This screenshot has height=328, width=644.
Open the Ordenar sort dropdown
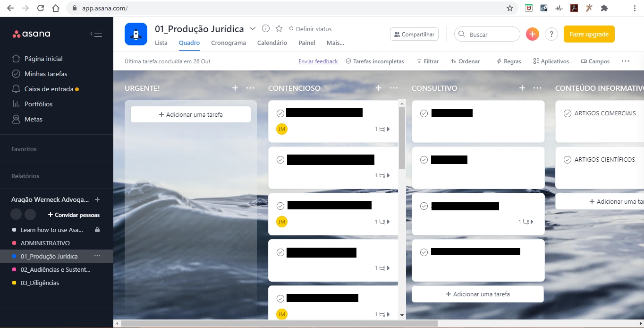point(465,61)
